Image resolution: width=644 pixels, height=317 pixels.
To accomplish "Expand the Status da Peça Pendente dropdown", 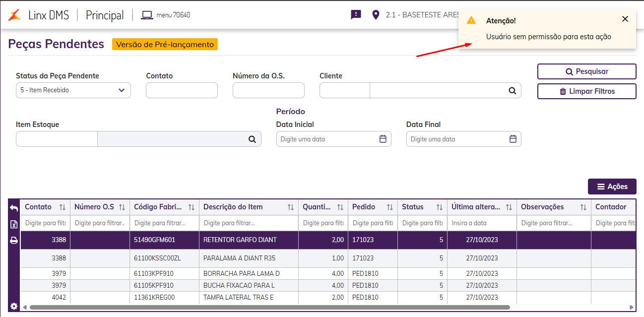I will click(x=122, y=90).
